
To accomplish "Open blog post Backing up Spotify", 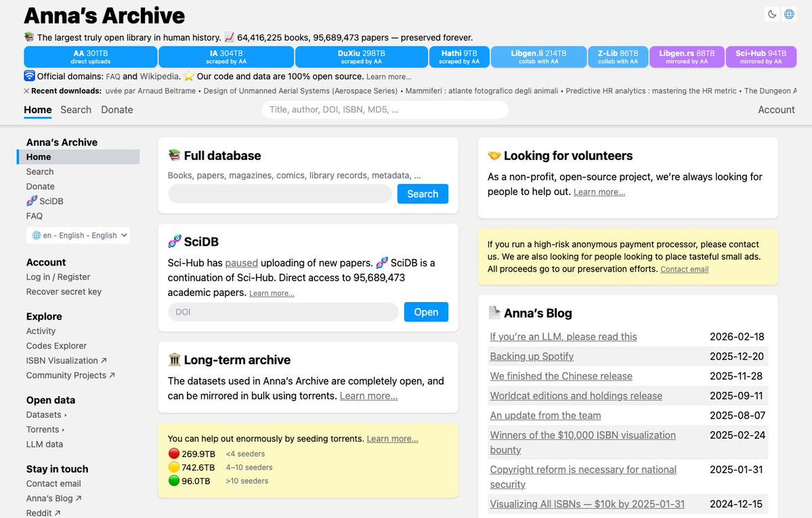I will (x=532, y=356).
